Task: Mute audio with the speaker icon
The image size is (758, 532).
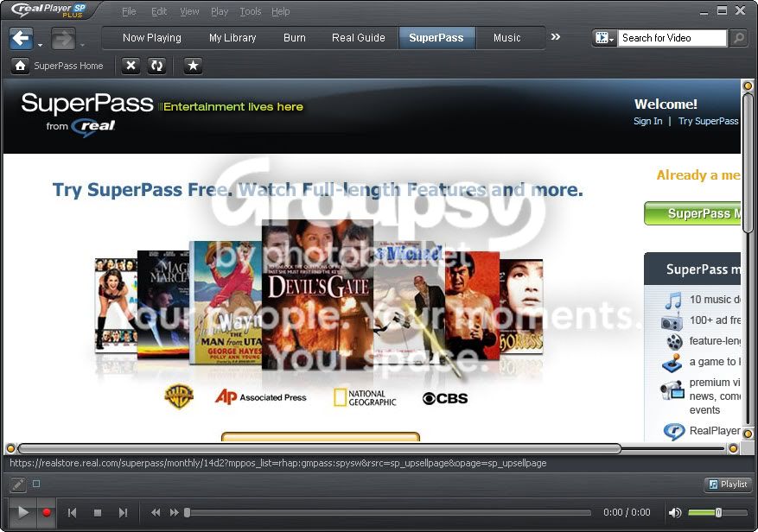Action: (x=675, y=512)
